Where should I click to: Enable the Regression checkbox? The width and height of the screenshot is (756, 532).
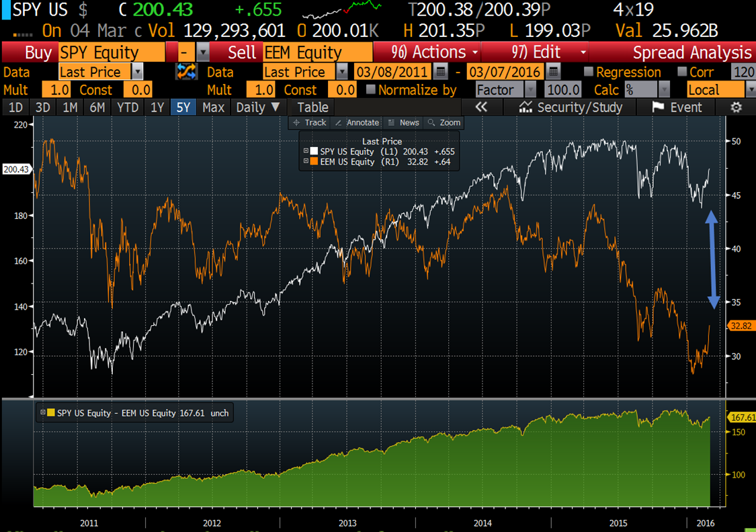[x=589, y=72]
